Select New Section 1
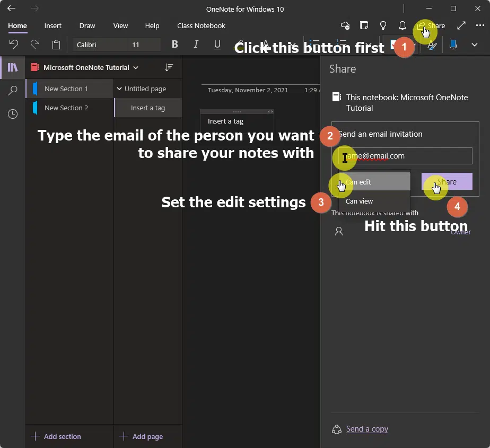 coord(69,89)
